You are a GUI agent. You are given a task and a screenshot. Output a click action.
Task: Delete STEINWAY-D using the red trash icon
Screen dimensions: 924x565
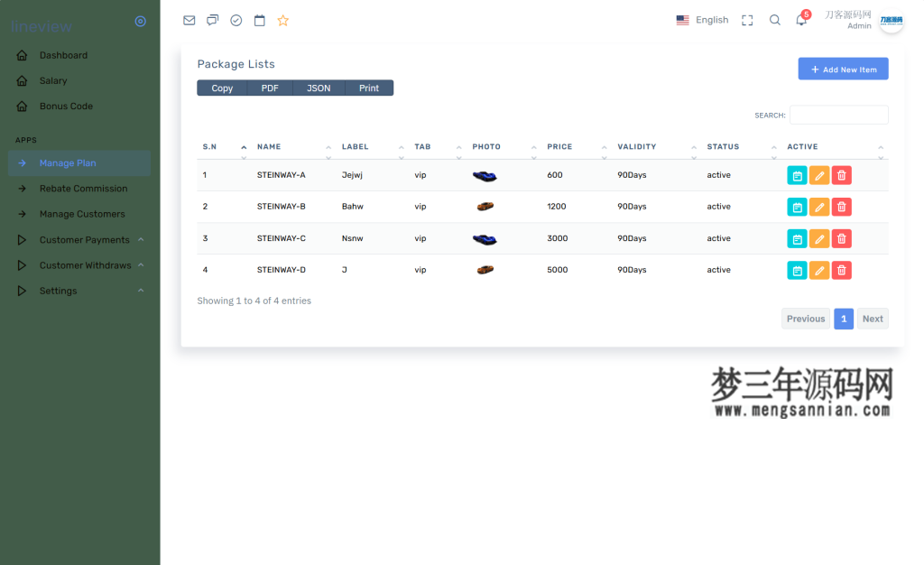(840, 270)
